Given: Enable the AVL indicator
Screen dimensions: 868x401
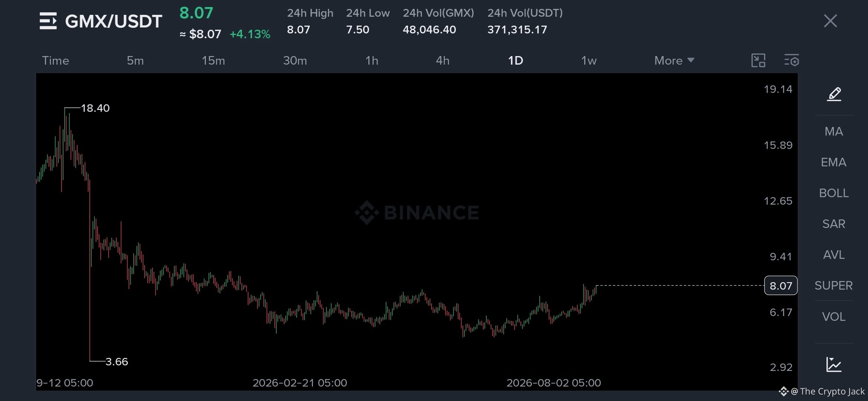Looking at the screenshot, I should point(834,255).
